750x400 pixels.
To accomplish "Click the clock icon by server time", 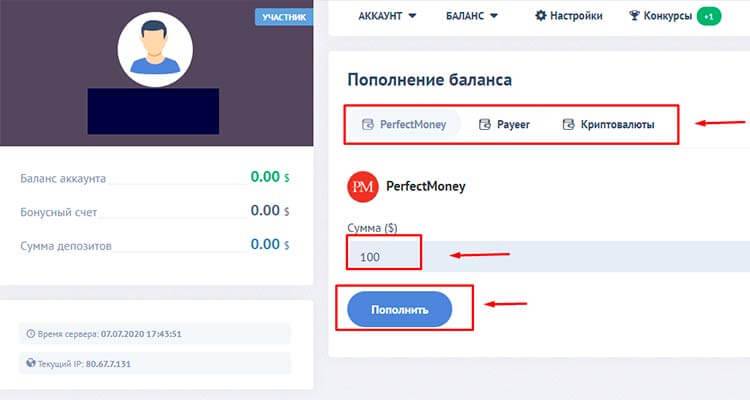I will click(x=31, y=333).
